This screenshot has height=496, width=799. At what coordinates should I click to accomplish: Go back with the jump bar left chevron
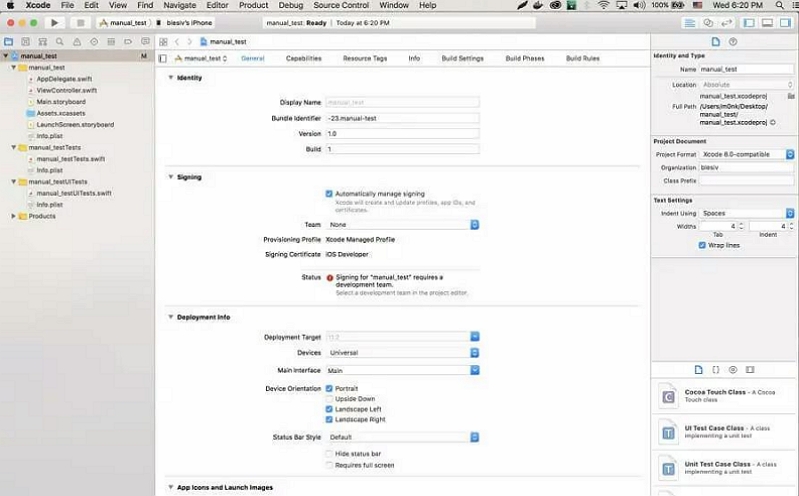[177, 42]
